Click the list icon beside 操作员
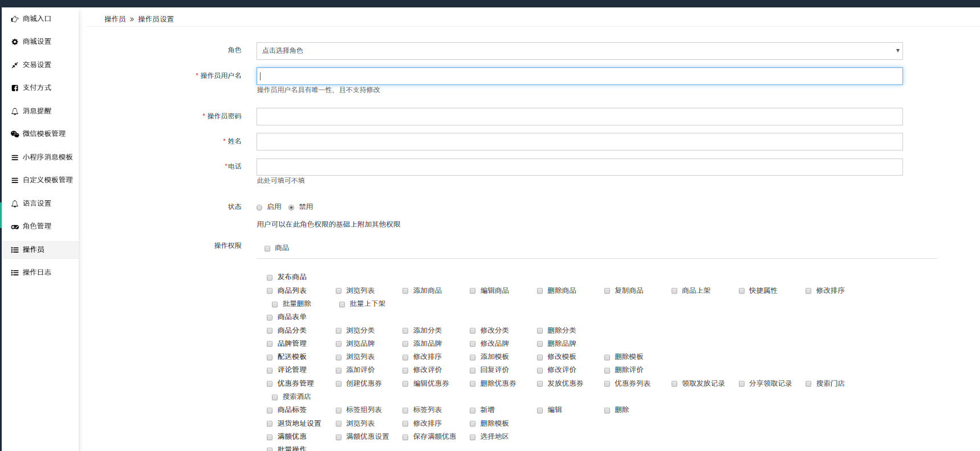The width and height of the screenshot is (980, 451). pos(15,250)
